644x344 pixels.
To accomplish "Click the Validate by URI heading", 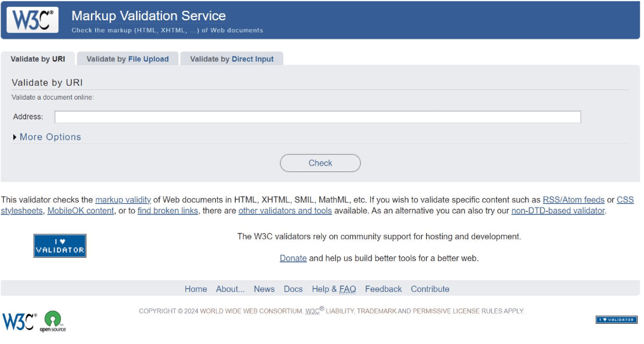I will pyautogui.click(x=47, y=83).
